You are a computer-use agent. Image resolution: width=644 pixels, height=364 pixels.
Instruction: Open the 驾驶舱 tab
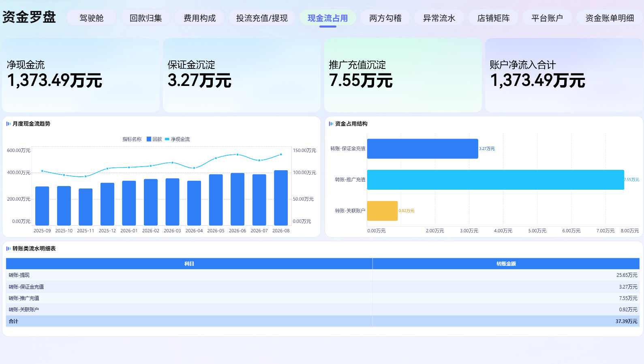92,18
